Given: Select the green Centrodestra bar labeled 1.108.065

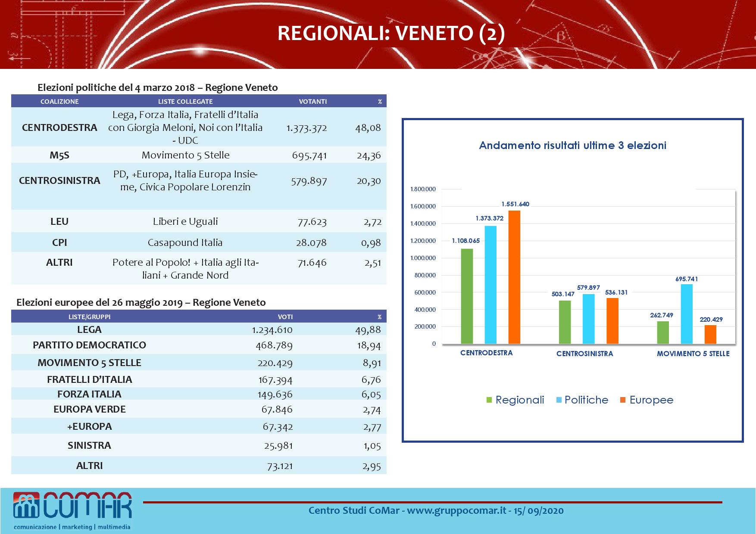Looking at the screenshot, I should [467, 296].
